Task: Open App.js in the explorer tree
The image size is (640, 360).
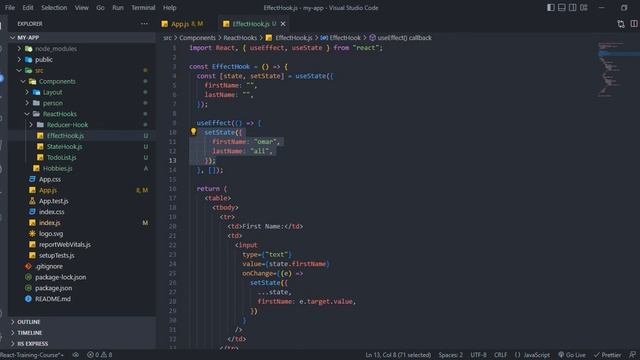Action: pyautogui.click(x=82, y=190)
